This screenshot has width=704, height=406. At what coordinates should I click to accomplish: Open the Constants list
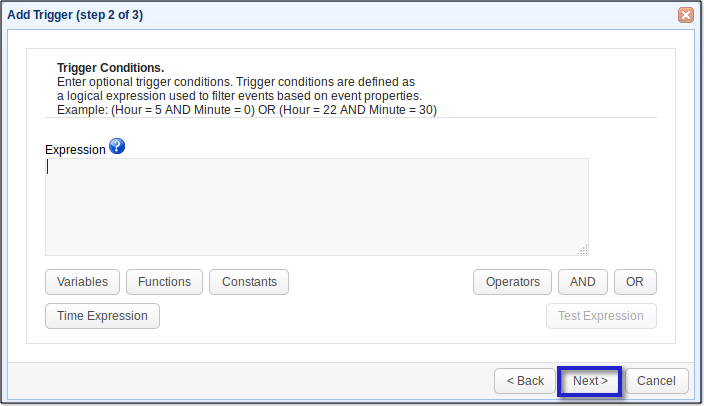(x=249, y=282)
